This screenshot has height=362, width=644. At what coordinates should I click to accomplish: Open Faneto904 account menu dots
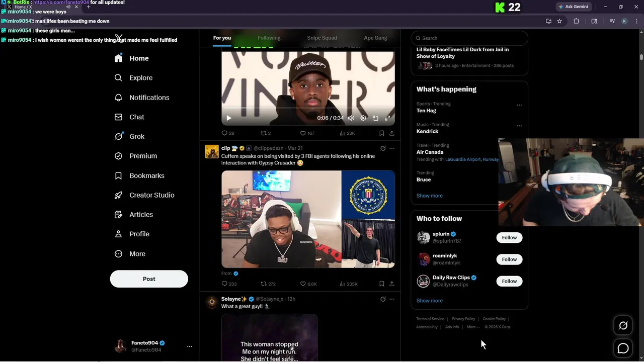click(x=190, y=346)
